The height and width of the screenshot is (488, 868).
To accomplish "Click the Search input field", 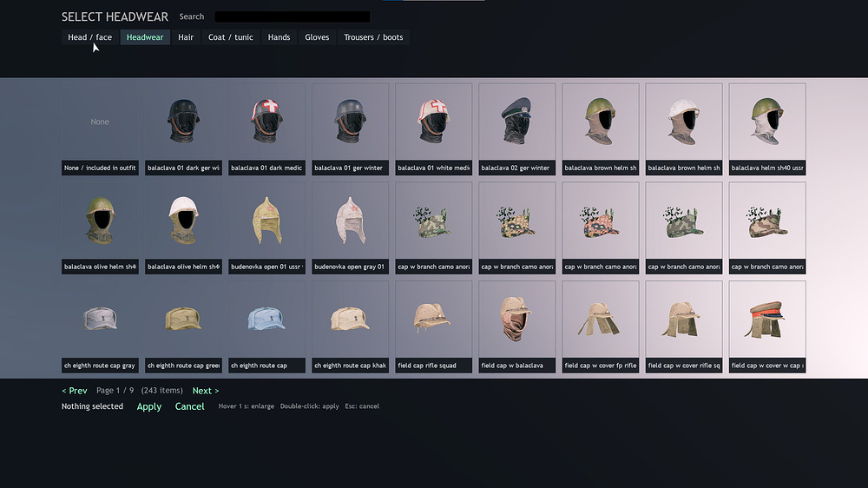I will point(293,16).
